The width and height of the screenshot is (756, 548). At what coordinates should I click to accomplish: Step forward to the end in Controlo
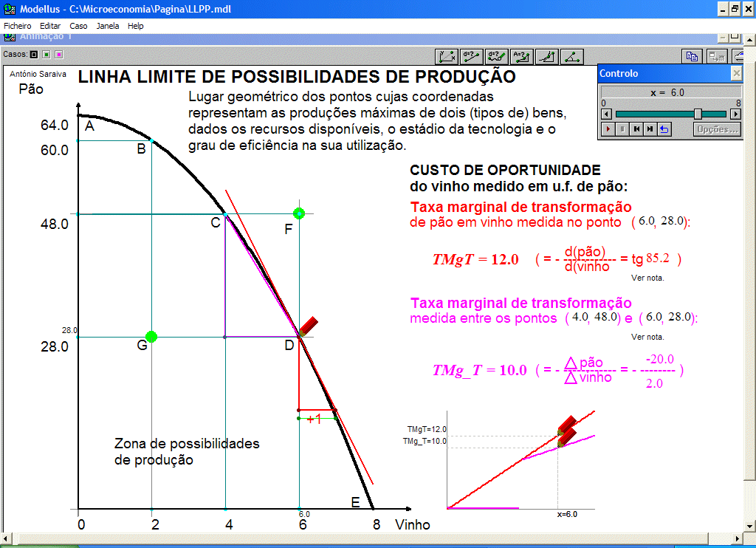point(650,129)
